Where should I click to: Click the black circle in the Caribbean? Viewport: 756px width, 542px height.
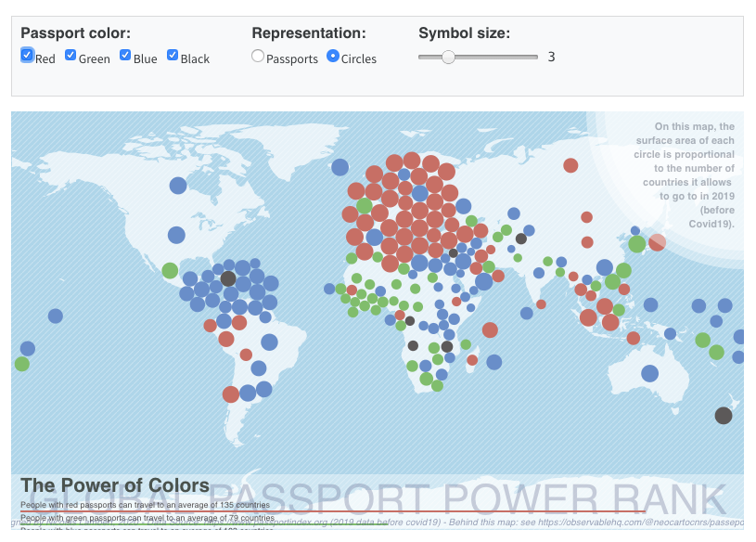point(228,278)
